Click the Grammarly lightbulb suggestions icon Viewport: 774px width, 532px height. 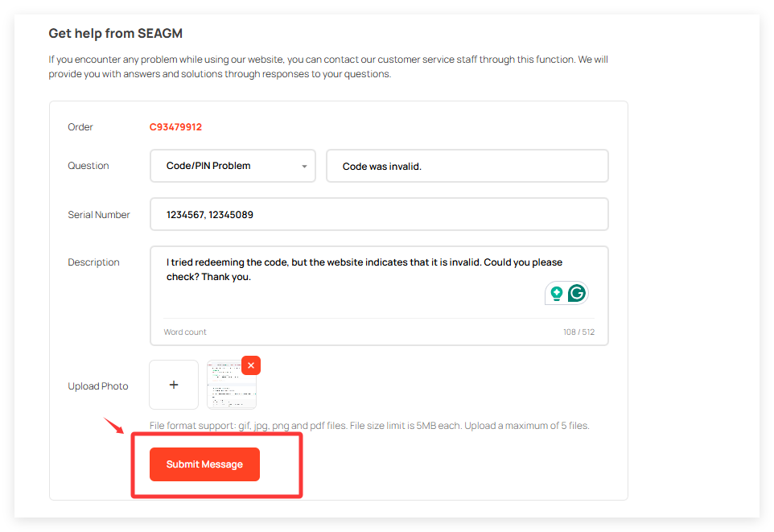coord(556,293)
